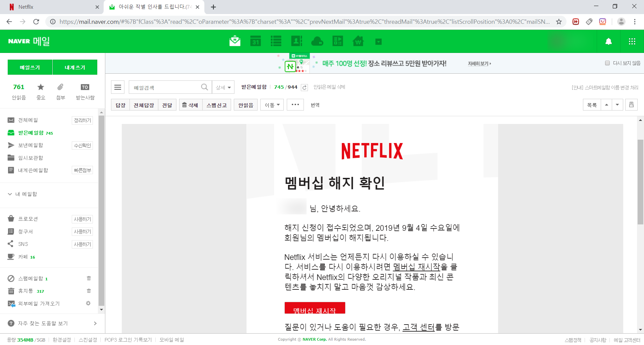Image resolution: width=644 pixels, height=345 pixels.
Task: Toggle the hamburger sidebar menu button
Action: 118,87
